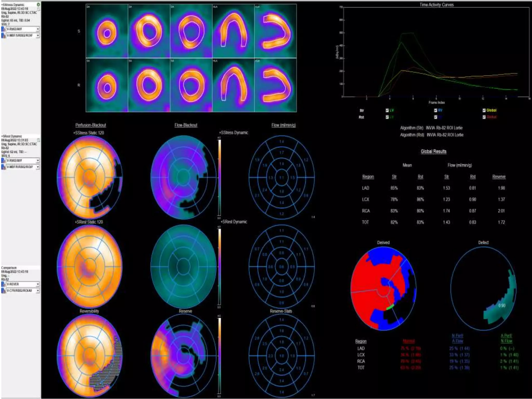
Task: Toggle the Str RV curve checkbox
Action: tap(436, 110)
